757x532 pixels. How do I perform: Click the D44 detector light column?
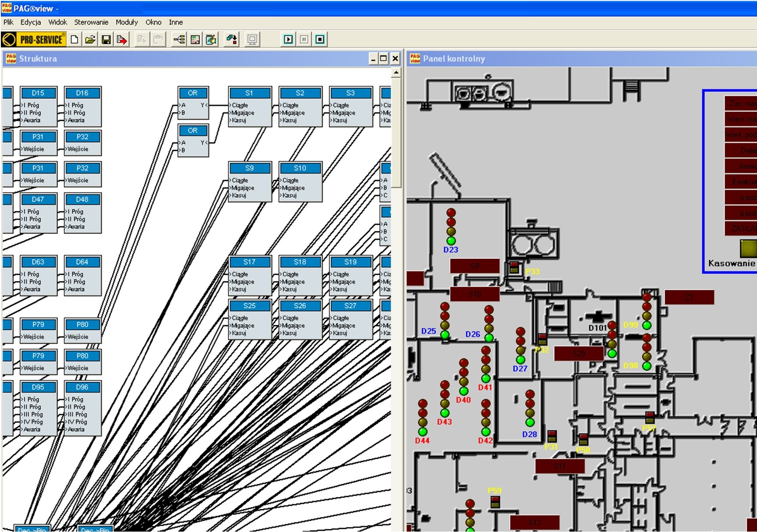click(423, 418)
